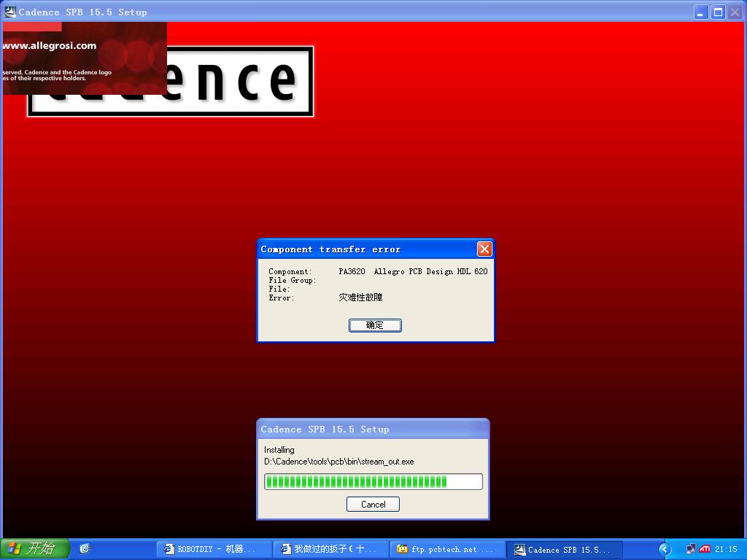
Task: Switch to 我做过的扳子 taskbar window
Action: [330, 549]
